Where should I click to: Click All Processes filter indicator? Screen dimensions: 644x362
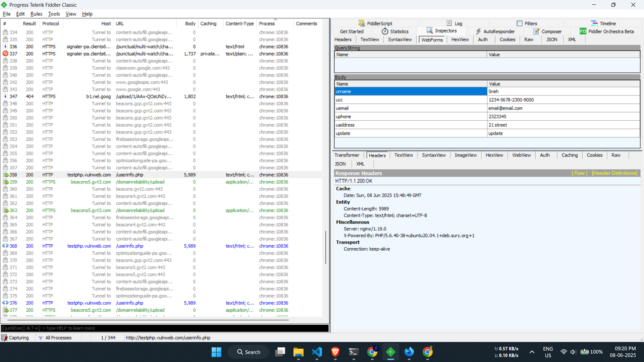pos(55,338)
